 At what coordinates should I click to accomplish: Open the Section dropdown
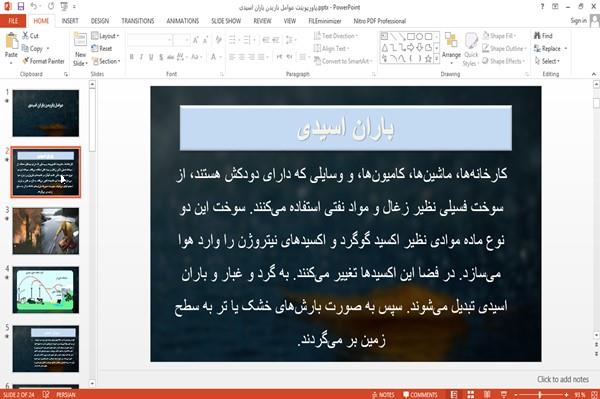[106, 61]
